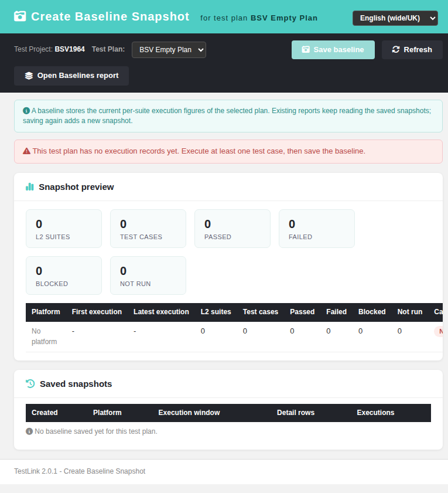Click the FAILED summary card

click(317, 229)
